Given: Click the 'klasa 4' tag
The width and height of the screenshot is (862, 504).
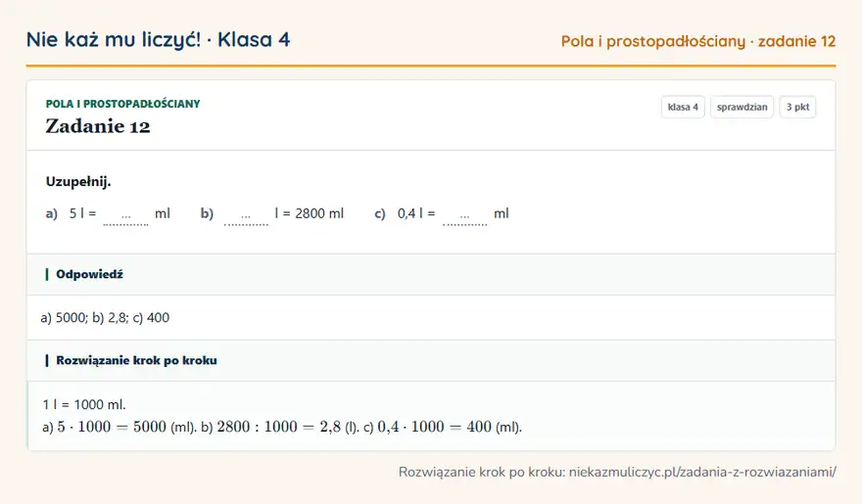Looking at the screenshot, I should tap(683, 107).
